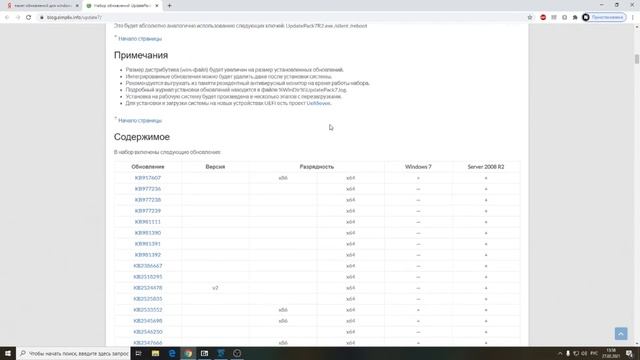Close the active UpdatePack tab

point(157,6)
